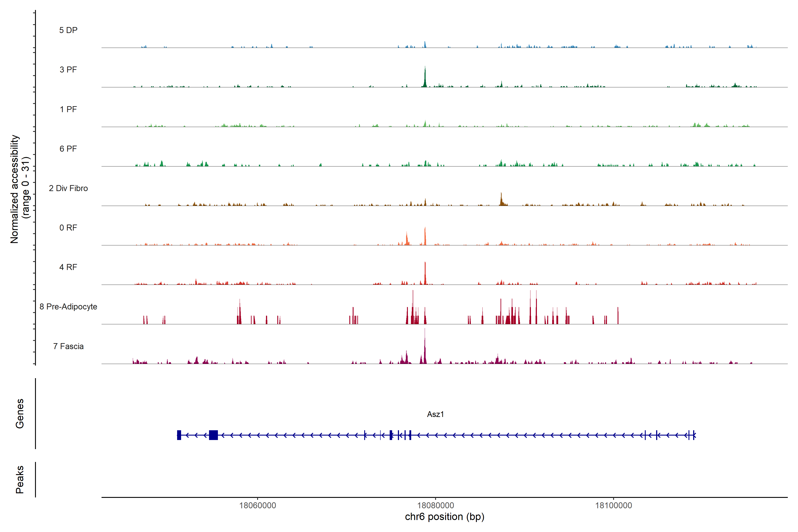The width and height of the screenshot is (798, 532).
Task: Click the 18100000 axis tick label
Action: point(613,506)
